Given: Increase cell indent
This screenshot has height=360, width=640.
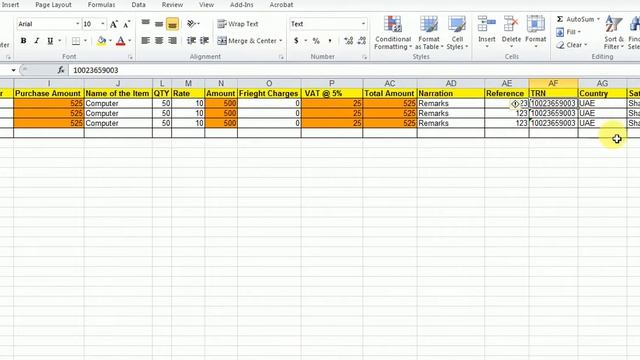Looking at the screenshot, I should pos(204,41).
